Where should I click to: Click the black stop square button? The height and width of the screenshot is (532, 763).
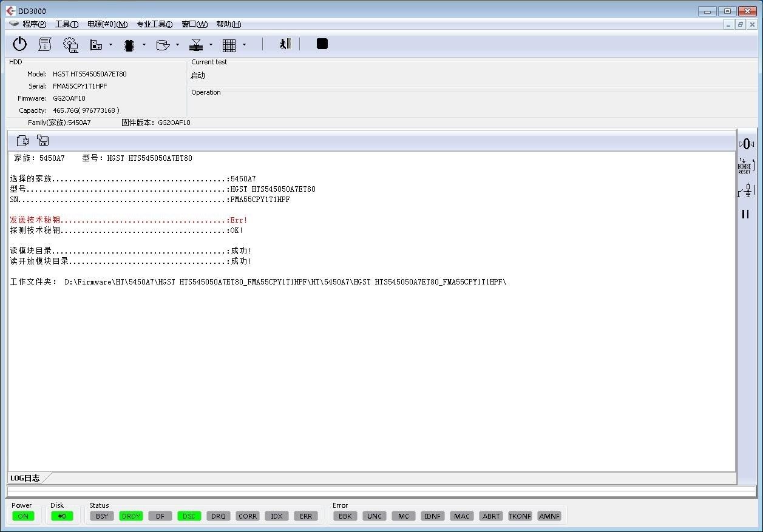[x=322, y=44]
